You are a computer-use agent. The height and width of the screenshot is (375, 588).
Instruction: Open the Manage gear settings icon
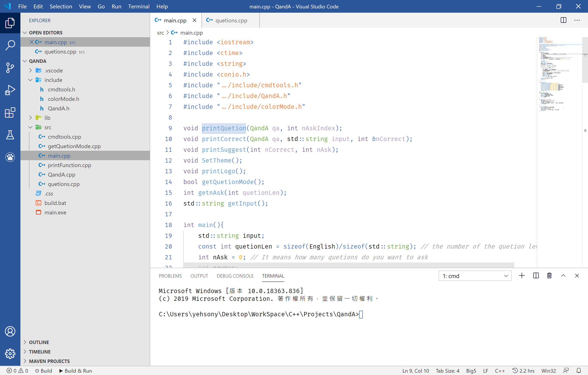click(10, 353)
